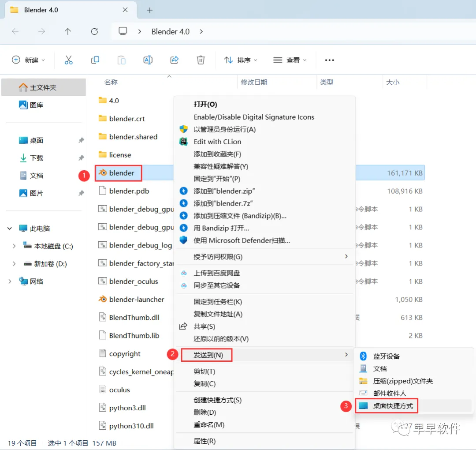This screenshot has width=476, height=450.
Task: Open the 查看 view dropdown
Action: click(290, 60)
